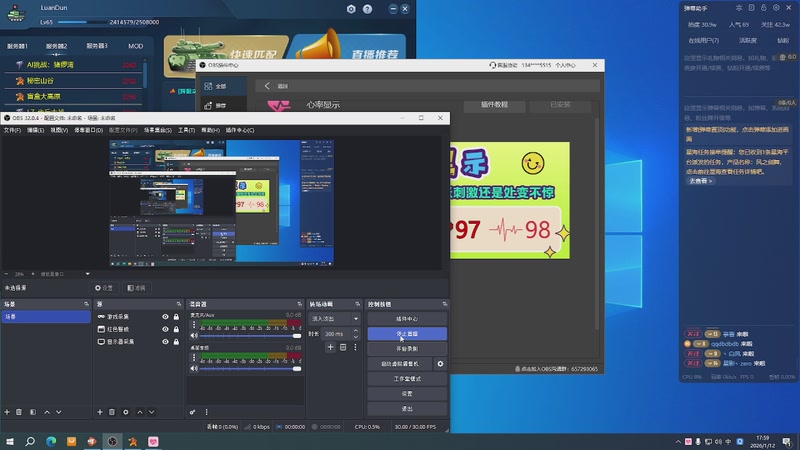Move scene up using Scenes panel up arrow

pyautogui.click(x=47, y=412)
